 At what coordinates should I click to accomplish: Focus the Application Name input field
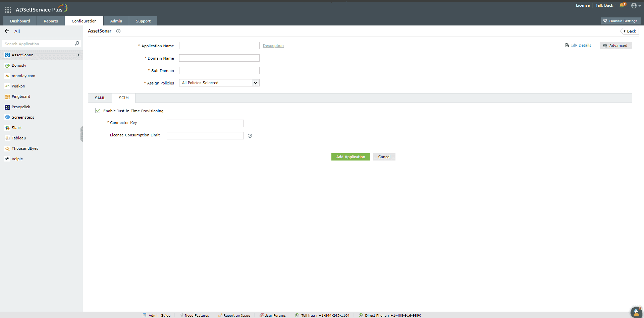219,46
